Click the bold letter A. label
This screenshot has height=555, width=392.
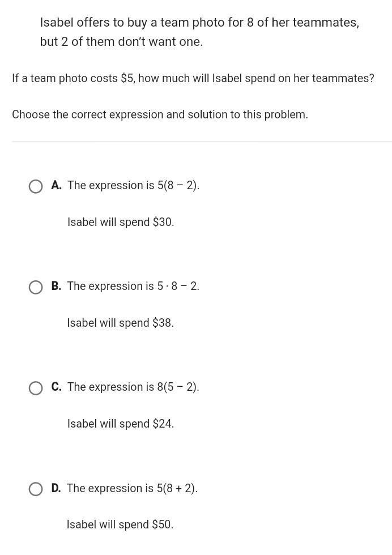coord(56,185)
